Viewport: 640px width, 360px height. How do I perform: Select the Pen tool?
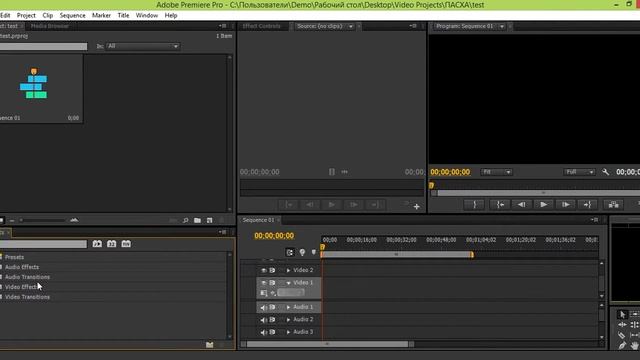pyautogui.click(x=622, y=346)
